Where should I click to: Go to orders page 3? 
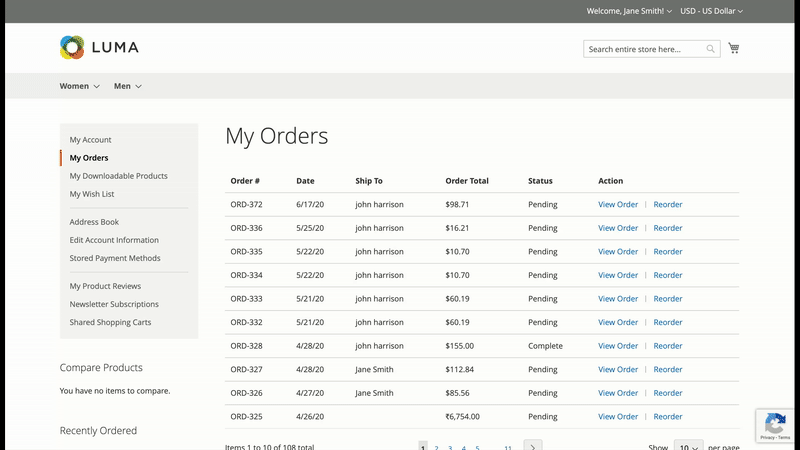click(x=450, y=447)
